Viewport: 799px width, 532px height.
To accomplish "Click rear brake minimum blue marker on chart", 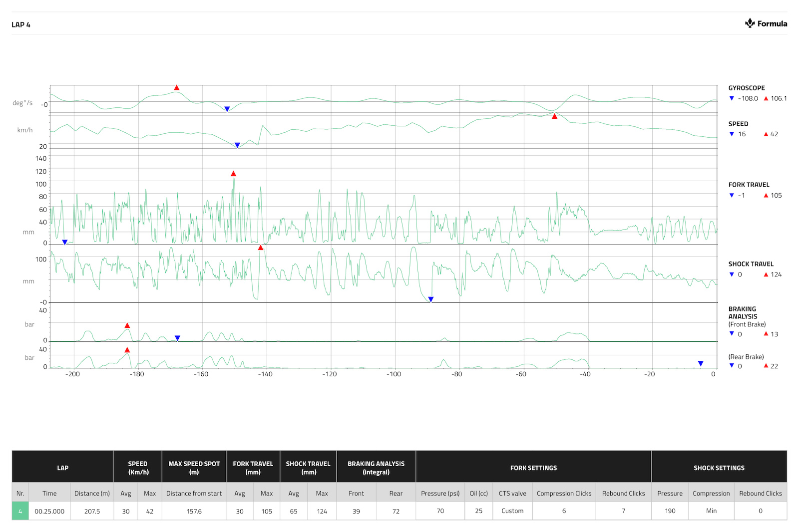I will tap(700, 363).
